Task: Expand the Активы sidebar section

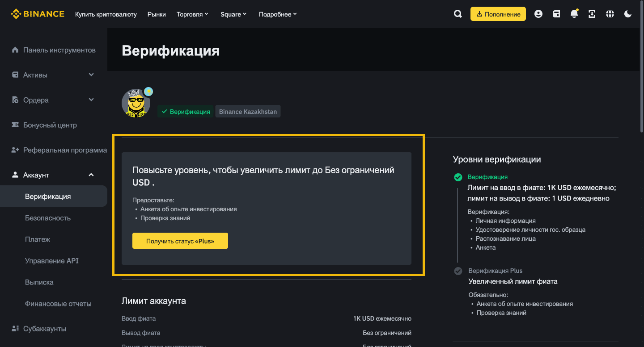Action: click(91, 75)
